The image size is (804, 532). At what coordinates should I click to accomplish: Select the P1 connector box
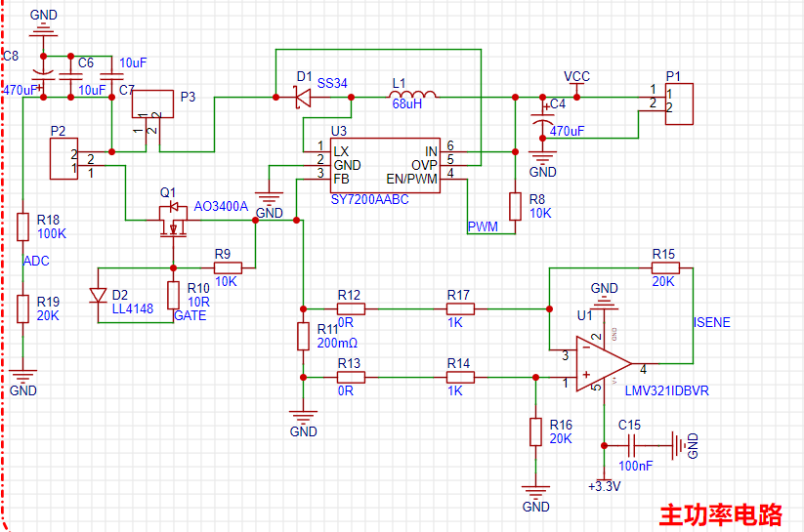coord(681,104)
